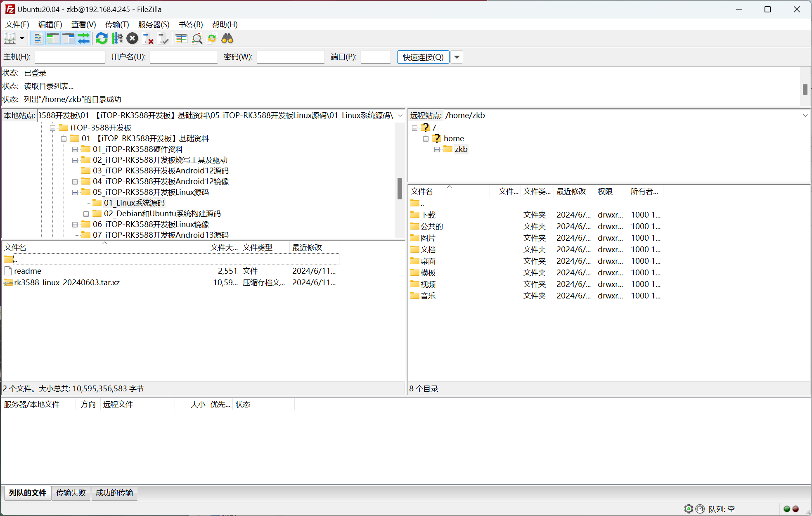This screenshot has height=516, width=812.
Task: Sort remote files by 权限 column
Action: coord(611,191)
